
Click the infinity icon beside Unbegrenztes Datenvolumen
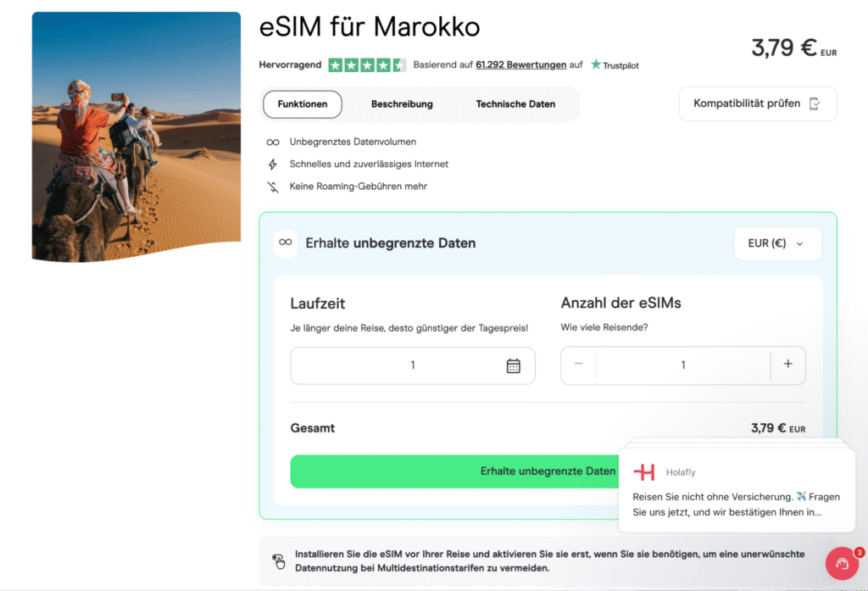[273, 142]
